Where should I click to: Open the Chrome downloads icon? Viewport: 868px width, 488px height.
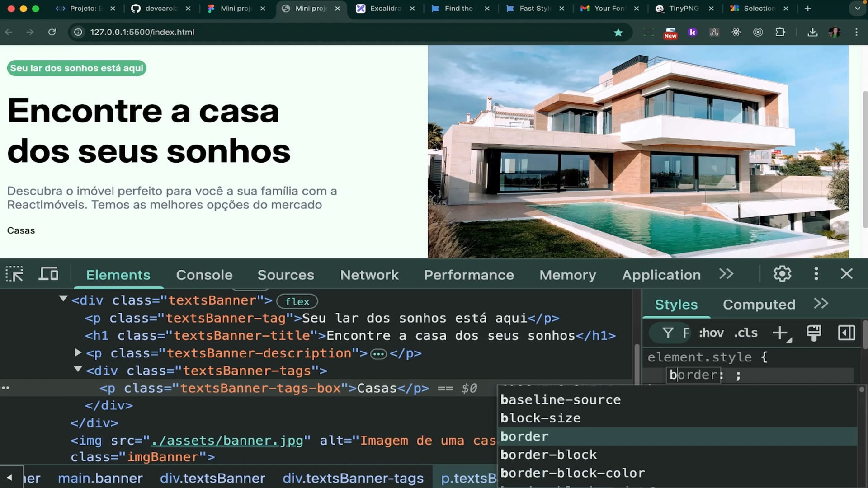click(x=812, y=32)
